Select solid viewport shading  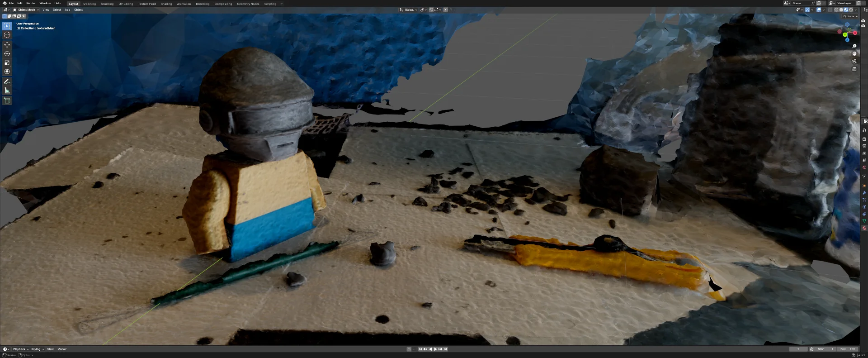841,10
